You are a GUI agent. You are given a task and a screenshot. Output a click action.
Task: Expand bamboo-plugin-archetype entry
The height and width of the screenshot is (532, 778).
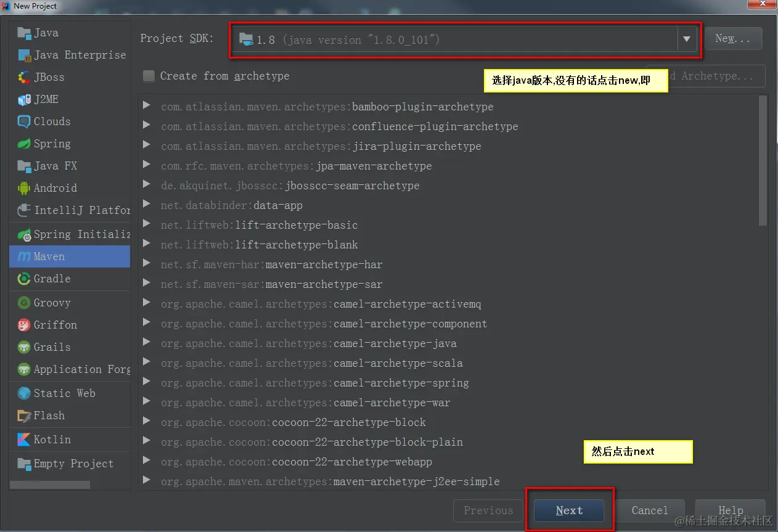point(146,106)
